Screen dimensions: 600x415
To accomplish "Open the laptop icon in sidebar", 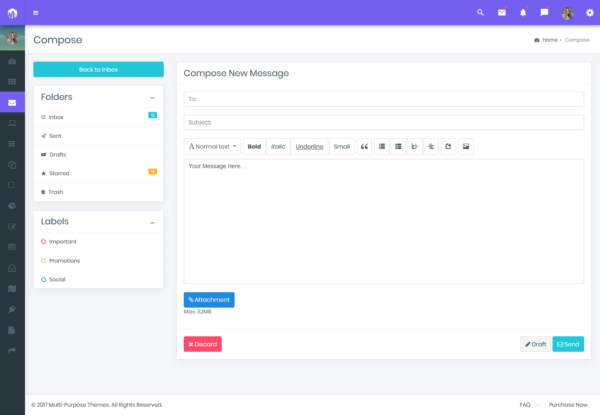I will coord(12,123).
